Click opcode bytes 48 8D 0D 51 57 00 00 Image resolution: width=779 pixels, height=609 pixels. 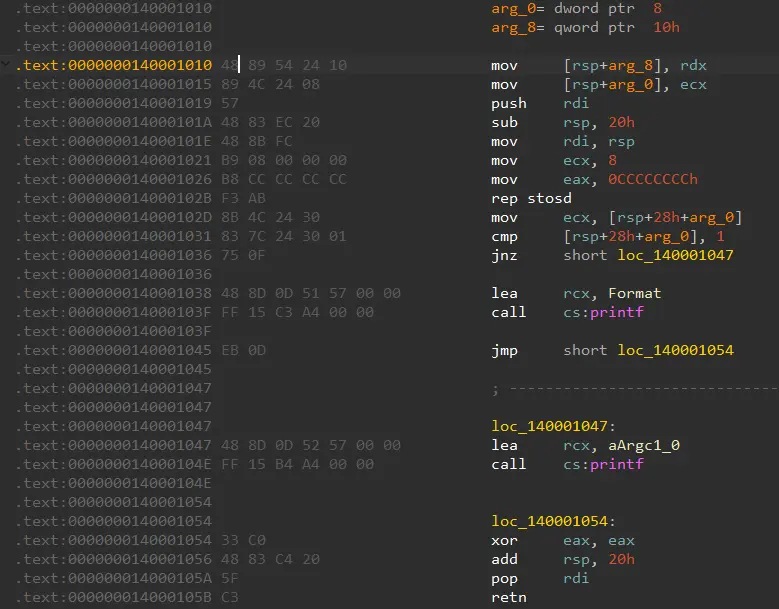point(311,293)
